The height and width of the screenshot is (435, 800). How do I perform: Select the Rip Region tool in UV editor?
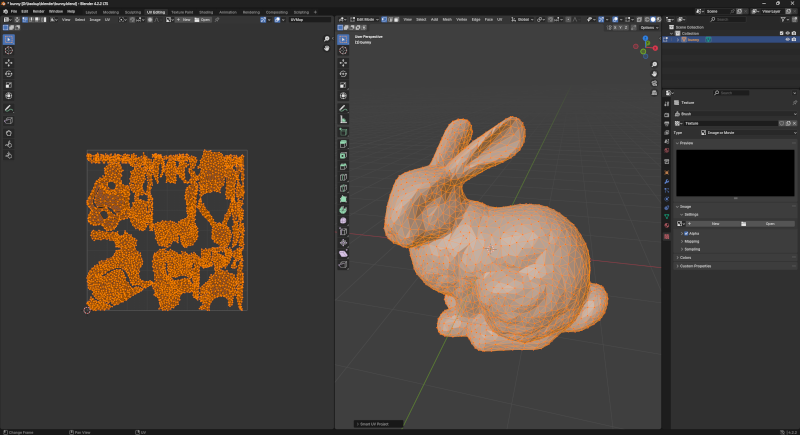click(x=9, y=121)
